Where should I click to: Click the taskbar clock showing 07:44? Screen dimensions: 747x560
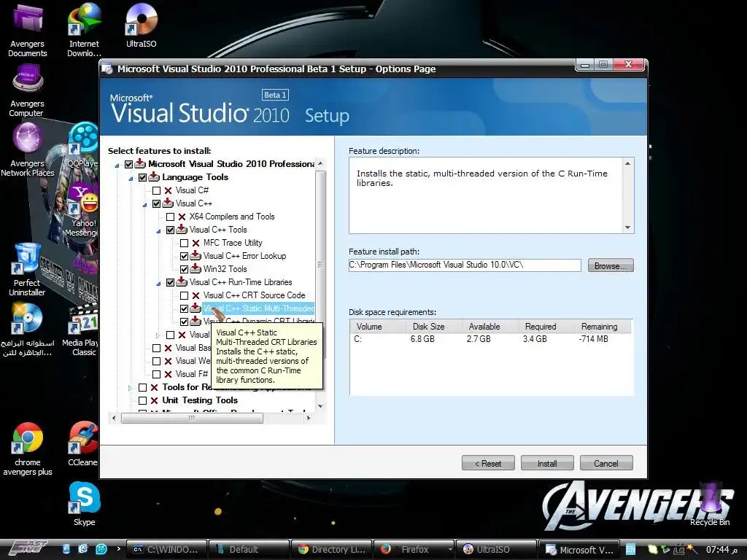(721, 550)
